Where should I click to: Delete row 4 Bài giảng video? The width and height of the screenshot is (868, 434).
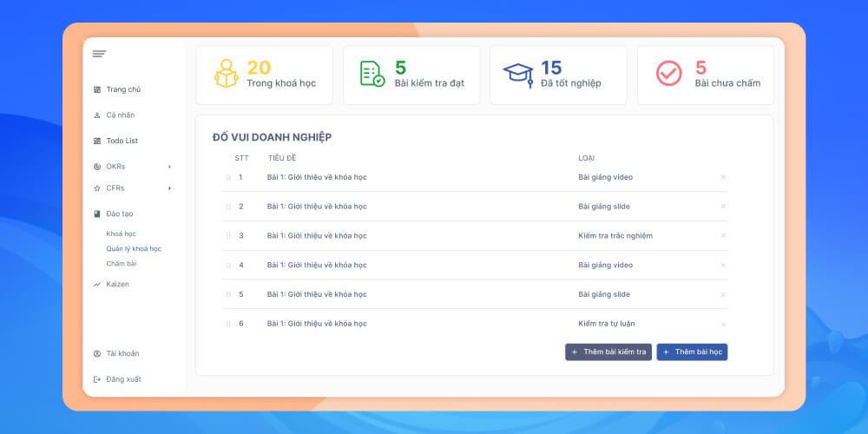point(723,265)
